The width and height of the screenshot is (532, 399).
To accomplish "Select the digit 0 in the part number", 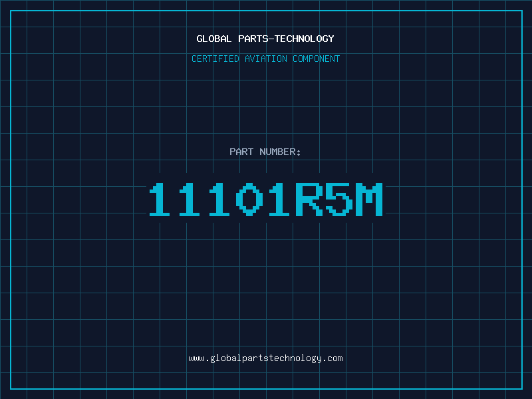I will click(x=249, y=199).
